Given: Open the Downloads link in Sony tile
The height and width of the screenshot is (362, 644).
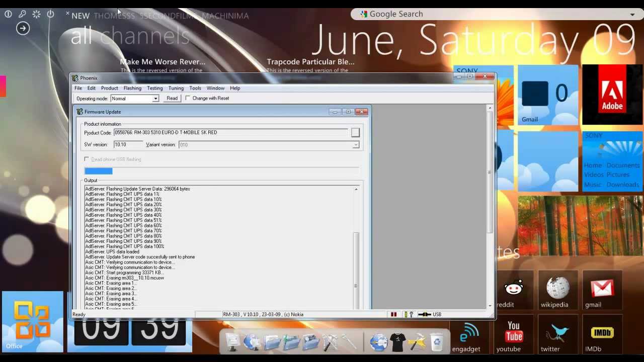Looking at the screenshot, I should (623, 185).
